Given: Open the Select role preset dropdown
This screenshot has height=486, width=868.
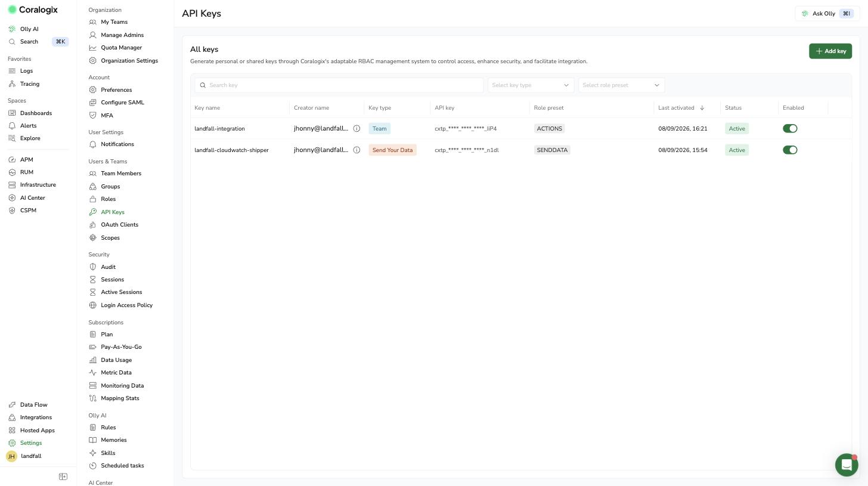Looking at the screenshot, I should click(x=621, y=85).
